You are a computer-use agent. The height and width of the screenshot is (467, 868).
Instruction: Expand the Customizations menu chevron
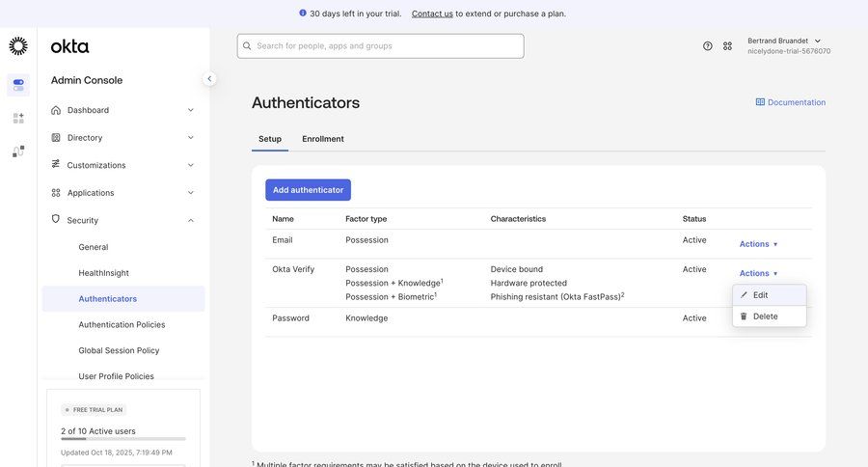(190, 165)
